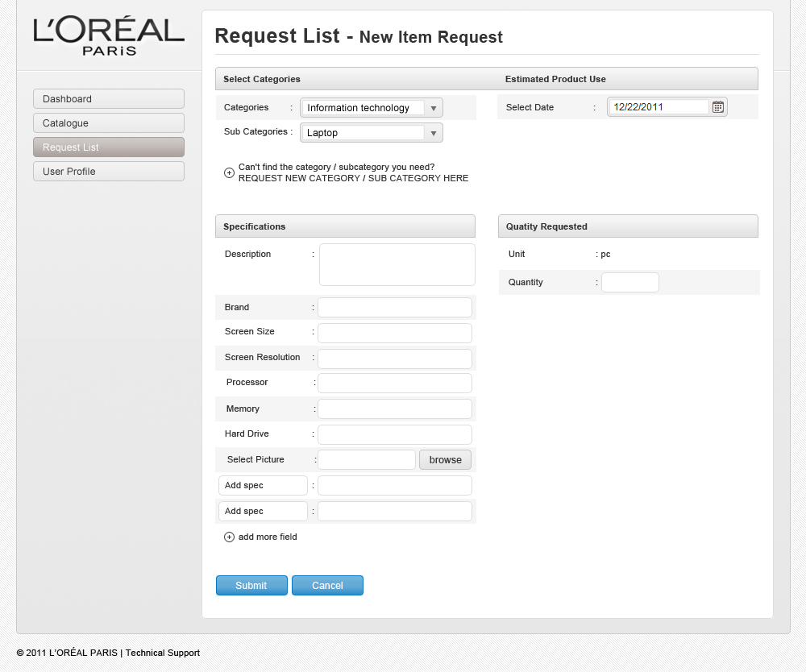The width and height of the screenshot is (806, 672).
Task: Click the plus icon to request new category
Action: (x=229, y=172)
